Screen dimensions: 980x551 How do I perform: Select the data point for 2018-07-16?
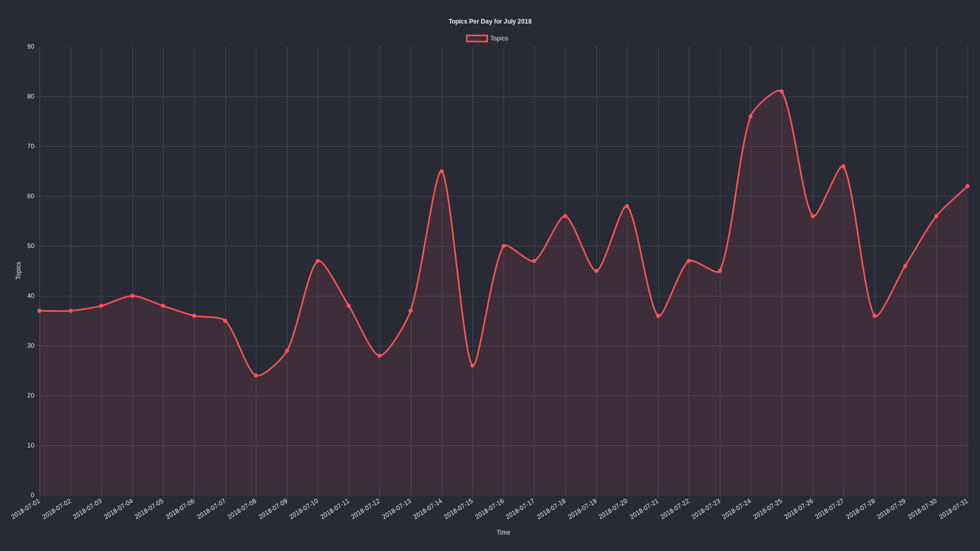(503, 246)
